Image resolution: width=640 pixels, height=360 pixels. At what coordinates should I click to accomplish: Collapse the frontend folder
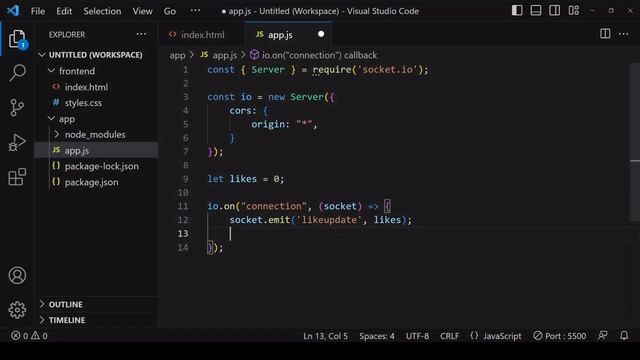pos(77,71)
